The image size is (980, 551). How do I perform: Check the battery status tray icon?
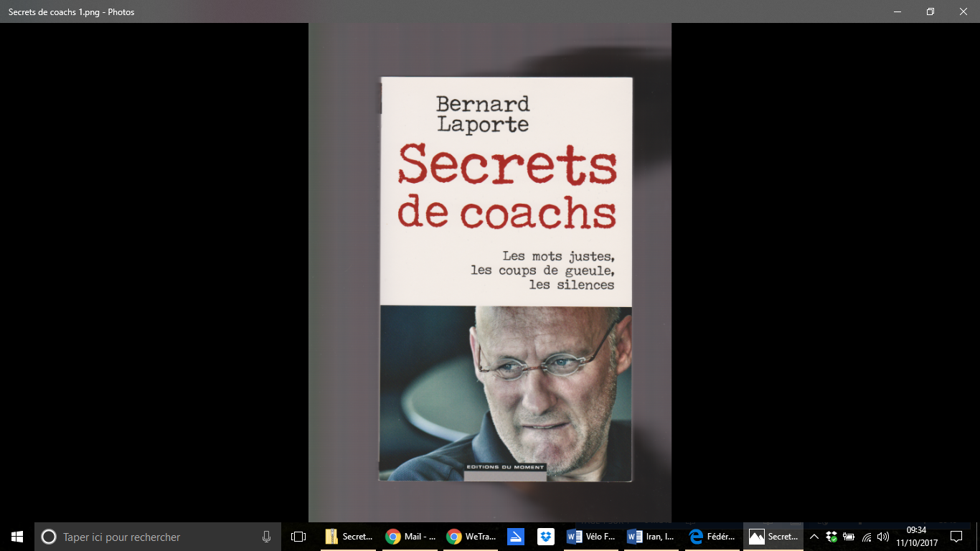(x=849, y=537)
